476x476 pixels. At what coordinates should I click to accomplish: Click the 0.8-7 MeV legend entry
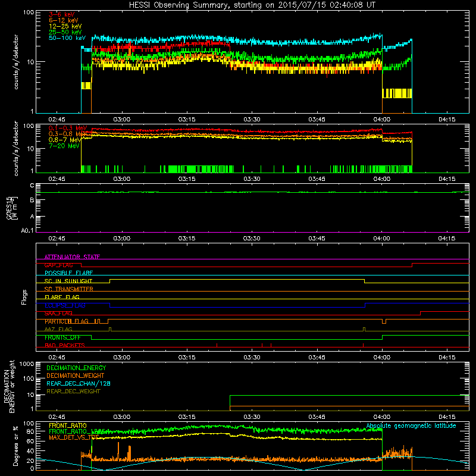coord(65,140)
